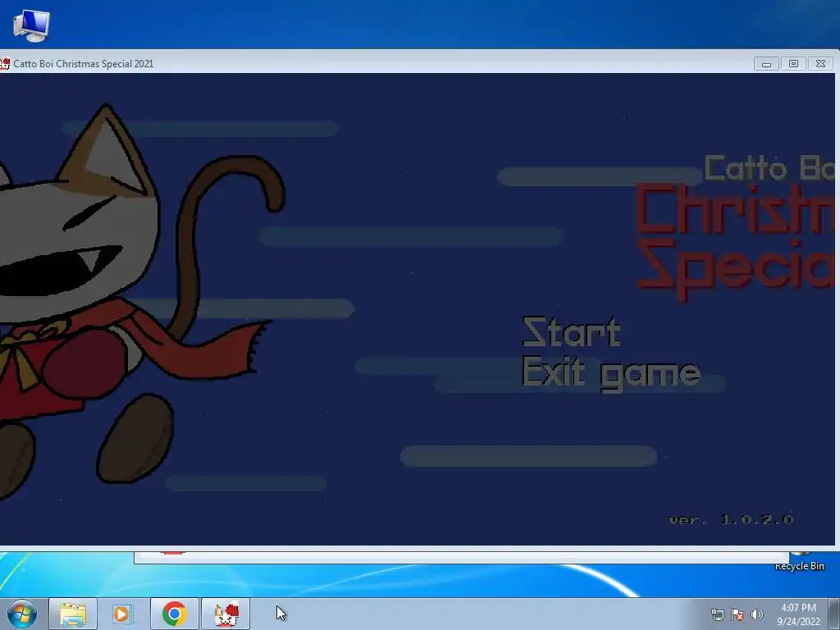The width and height of the screenshot is (840, 630).
Task: Click the Catto Boi title bar icon
Action: pos(5,64)
